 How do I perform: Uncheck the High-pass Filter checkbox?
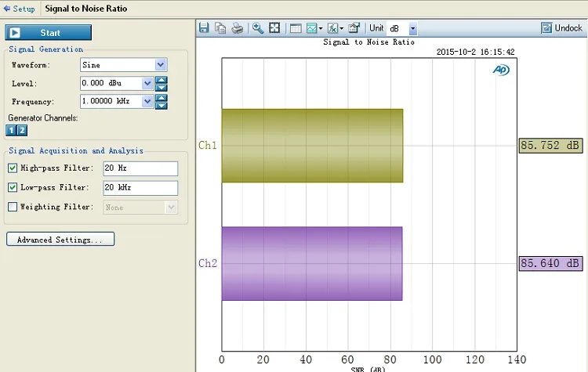(13, 168)
